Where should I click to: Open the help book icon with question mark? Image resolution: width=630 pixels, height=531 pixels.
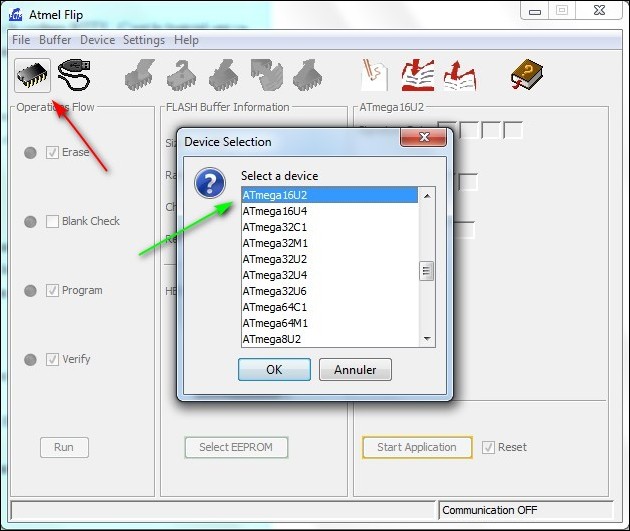[x=527, y=75]
